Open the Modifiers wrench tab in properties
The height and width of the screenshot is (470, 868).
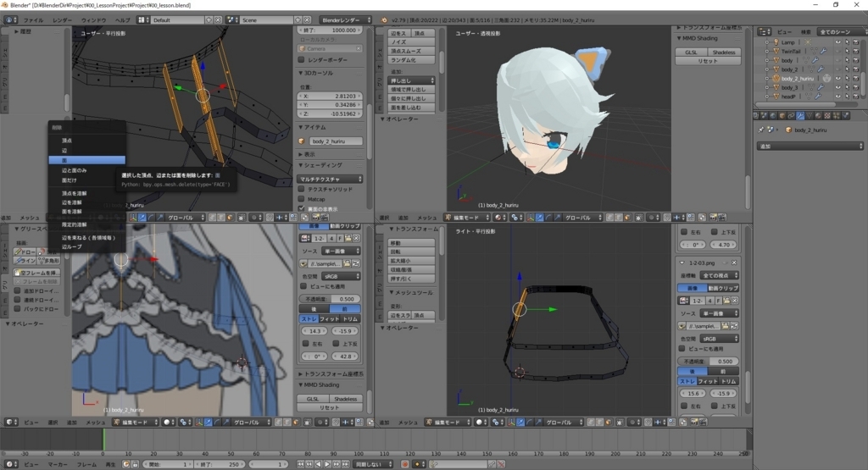coord(800,115)
